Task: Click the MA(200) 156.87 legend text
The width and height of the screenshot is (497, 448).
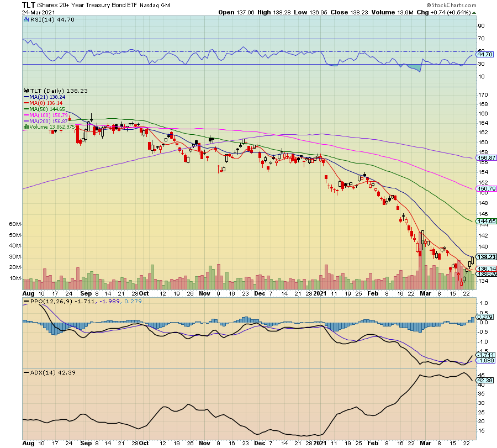Action: click(x=49, y=122)
